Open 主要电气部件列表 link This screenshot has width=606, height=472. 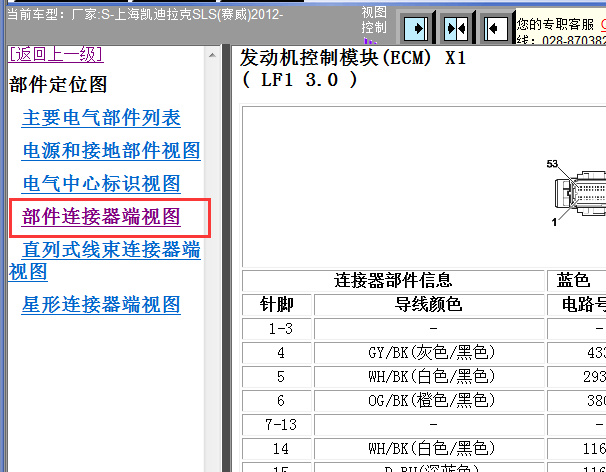101,118
